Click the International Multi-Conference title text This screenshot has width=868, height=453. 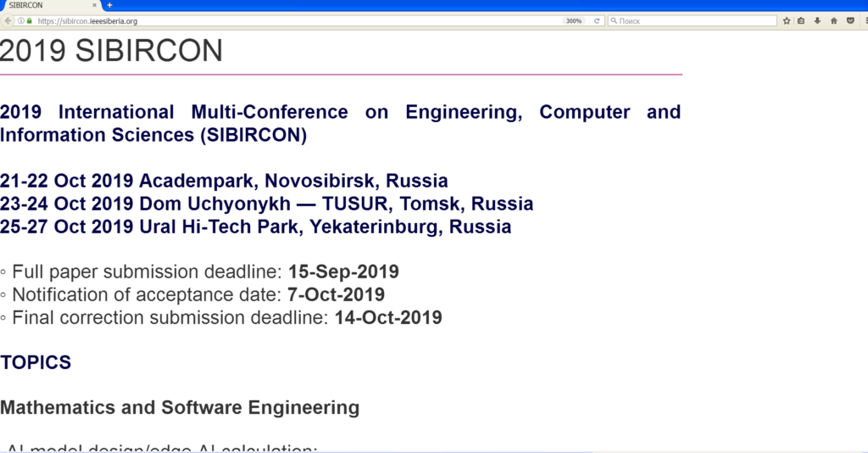340,124
